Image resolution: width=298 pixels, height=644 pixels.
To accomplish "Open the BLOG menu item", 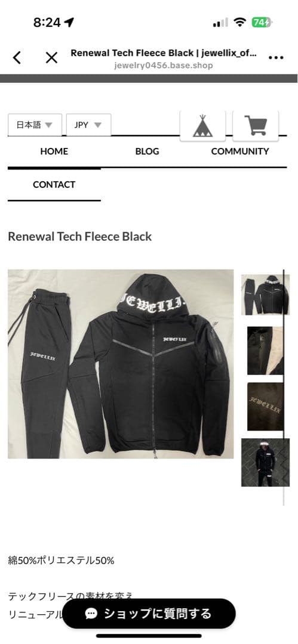I will point(147,151).
